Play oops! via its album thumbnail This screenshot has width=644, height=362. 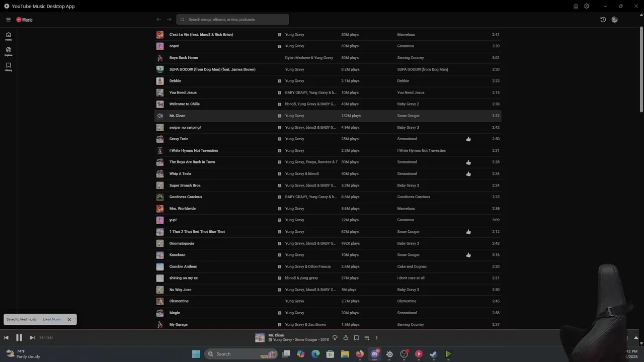click(x=160, y=46)
